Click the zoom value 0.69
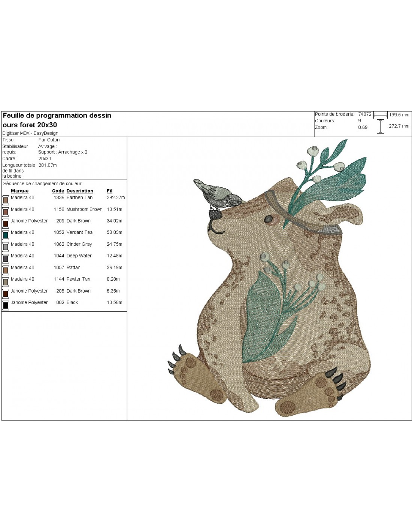 pyautogui.click(x=363, y=127)
